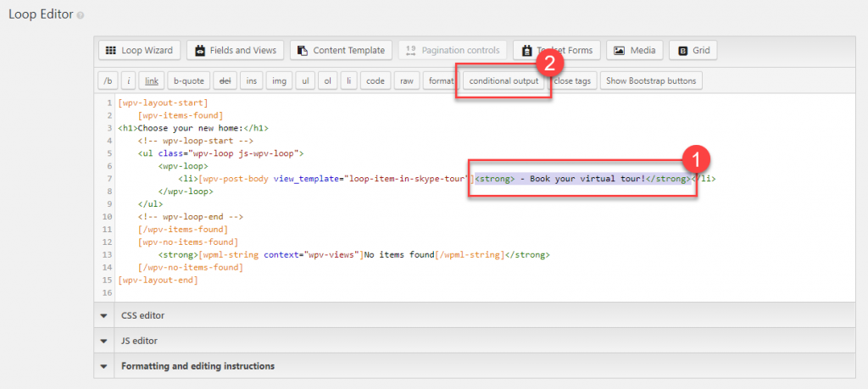Image resolution: width=868 pixels, height=389 pixels.
Task: Click the ul class="wpv-loop js-wpv-loop" line
Action: point(221,154)
